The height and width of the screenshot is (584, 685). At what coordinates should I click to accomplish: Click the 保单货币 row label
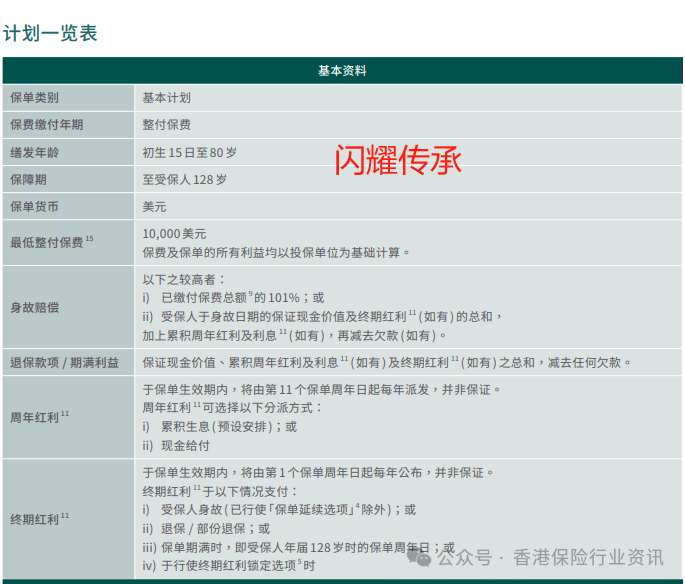coord(34,207)
